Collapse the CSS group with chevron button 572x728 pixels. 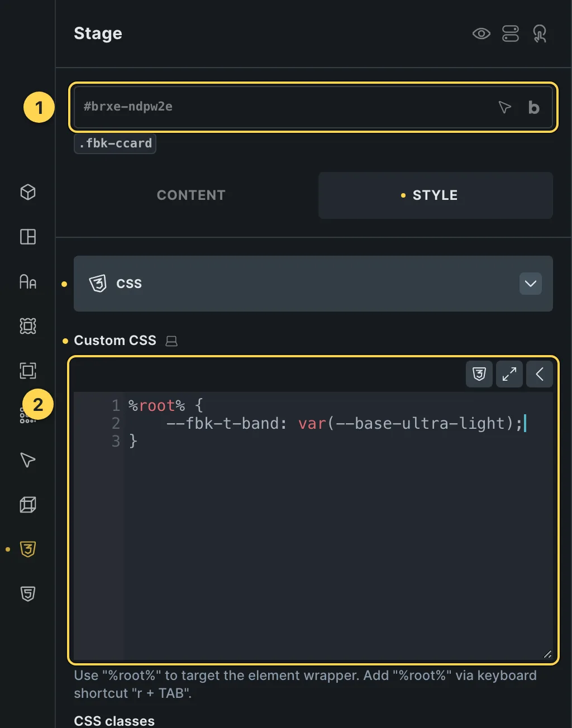(x=531, y=284)
